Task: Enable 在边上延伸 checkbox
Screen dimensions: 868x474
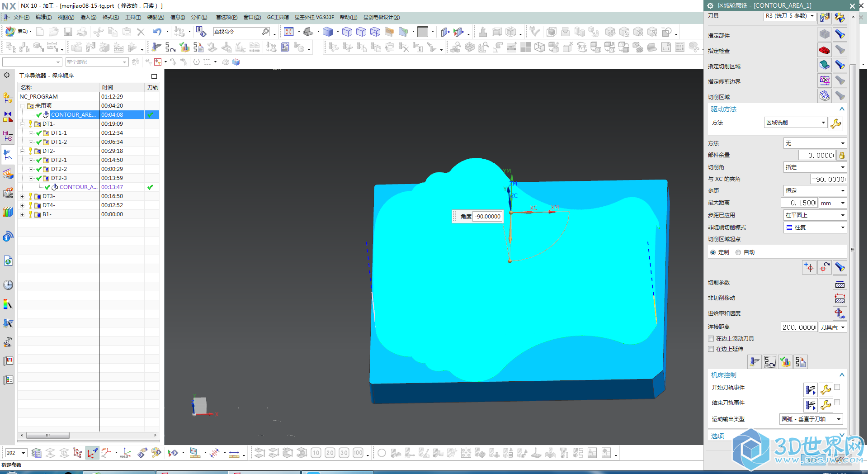Action: pos(711,349)
